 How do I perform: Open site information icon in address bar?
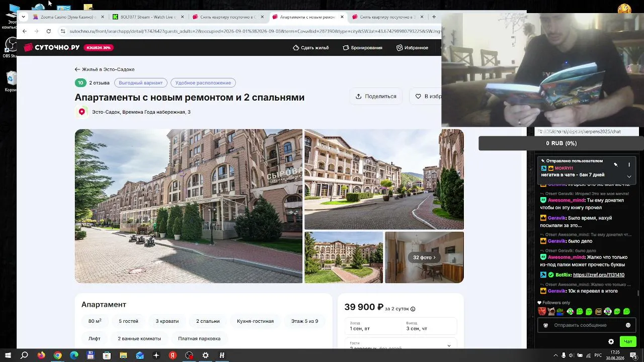63,31
